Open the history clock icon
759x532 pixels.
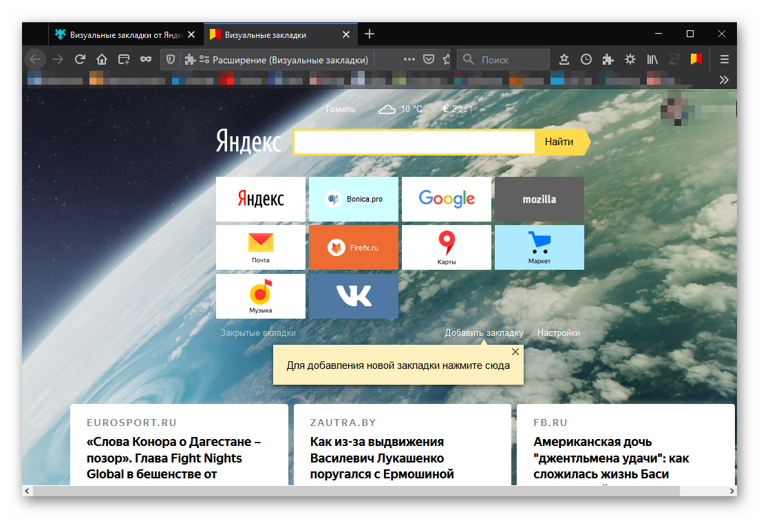click(586, 60)
